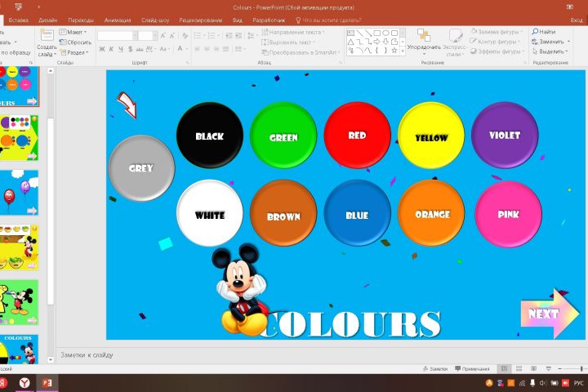This screenshot has width=588, height=392.
Task: Toggle numbered list
Action: tap(212, 36)
